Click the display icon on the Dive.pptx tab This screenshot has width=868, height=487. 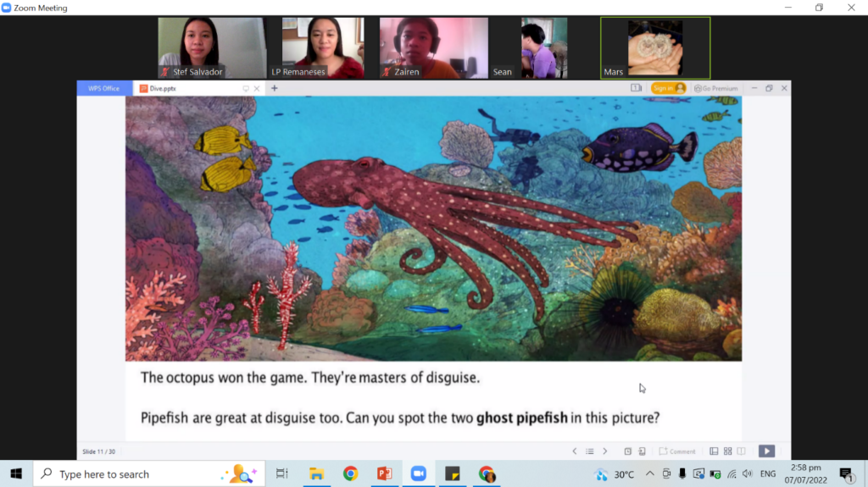pyautogui.click(x=246, y=89)
